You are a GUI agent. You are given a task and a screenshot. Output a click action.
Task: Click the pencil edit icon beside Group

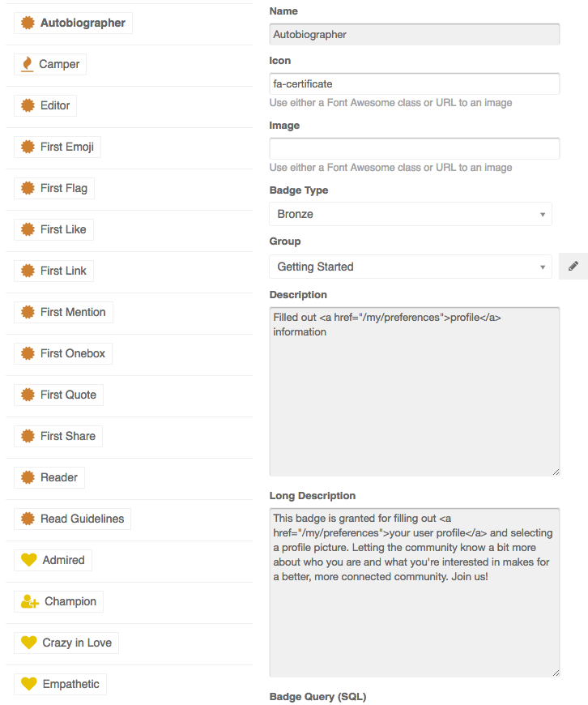pos(573,266)
